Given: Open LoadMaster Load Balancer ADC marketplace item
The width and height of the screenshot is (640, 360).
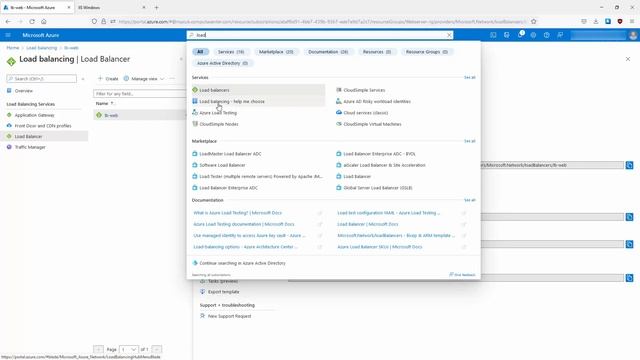Looking at the screenshot, I should pos(230,154).
